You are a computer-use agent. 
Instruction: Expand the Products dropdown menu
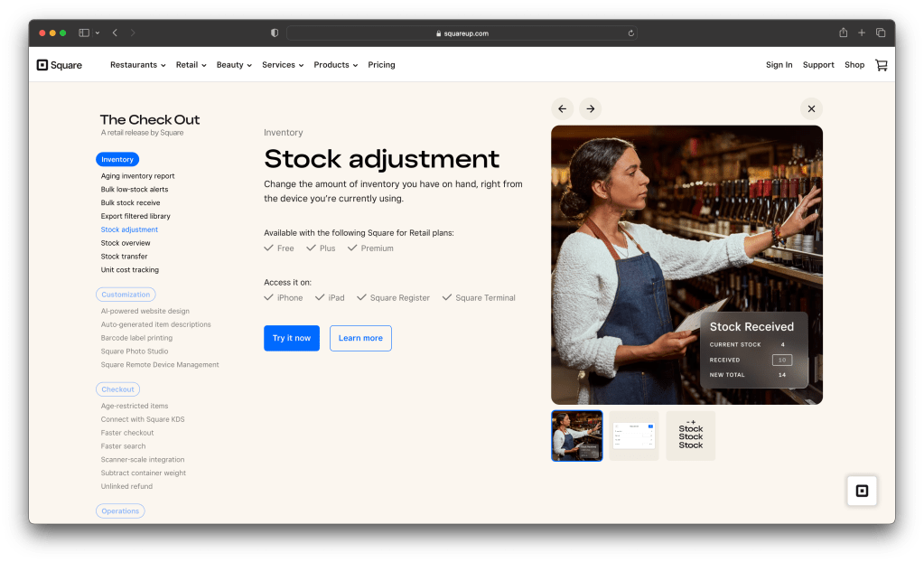click(335, 65)
